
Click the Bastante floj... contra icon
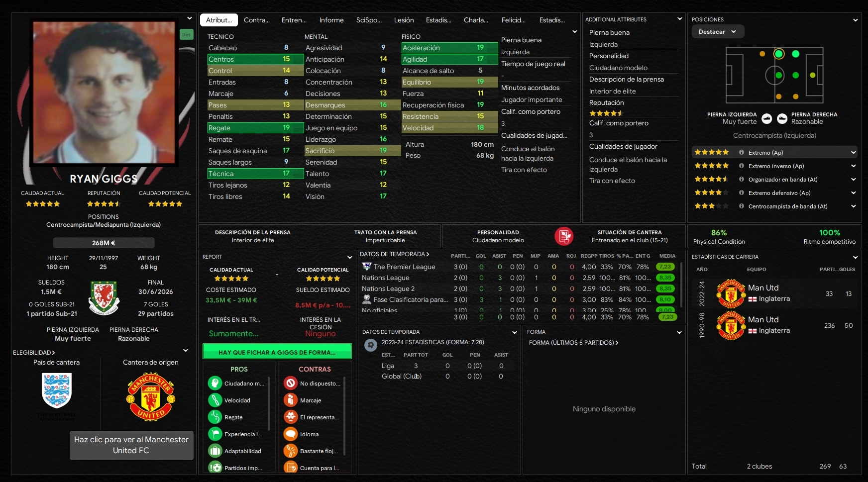(291, 451)
